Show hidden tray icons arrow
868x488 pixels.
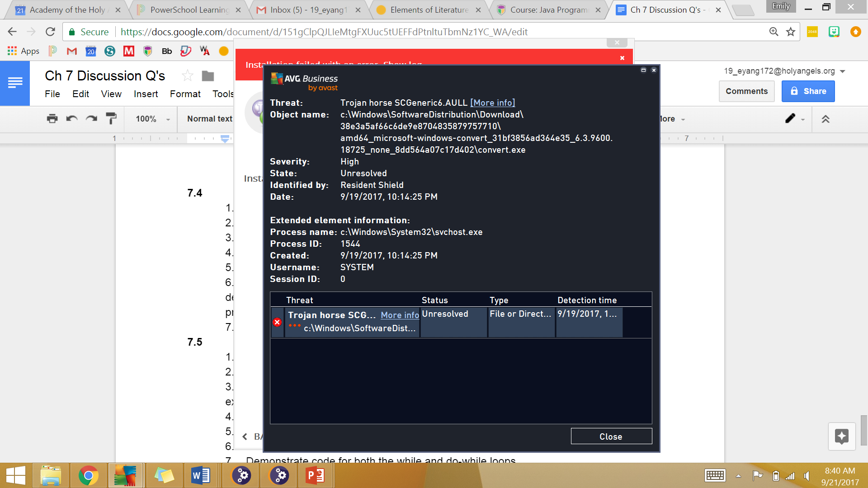[738, 476]
